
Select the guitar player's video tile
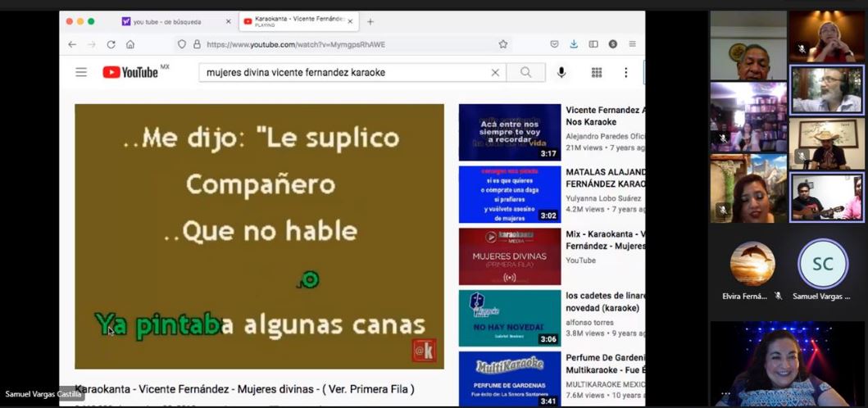click(826, 197)
